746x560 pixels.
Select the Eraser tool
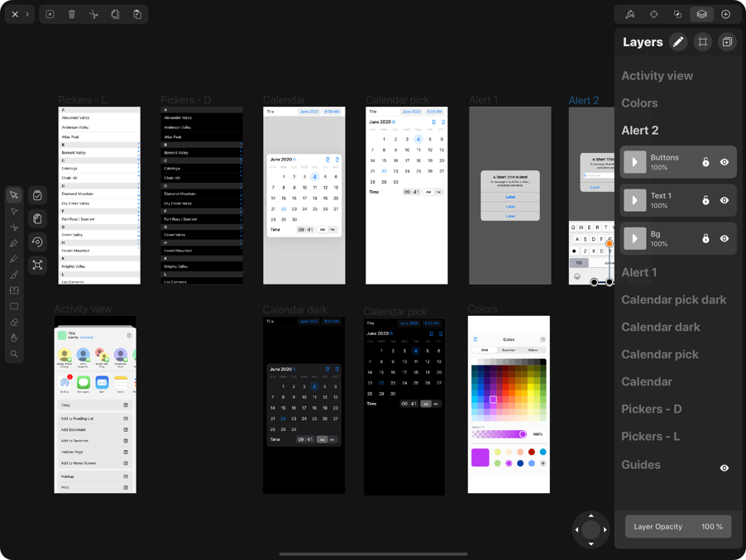click(14, 322)
